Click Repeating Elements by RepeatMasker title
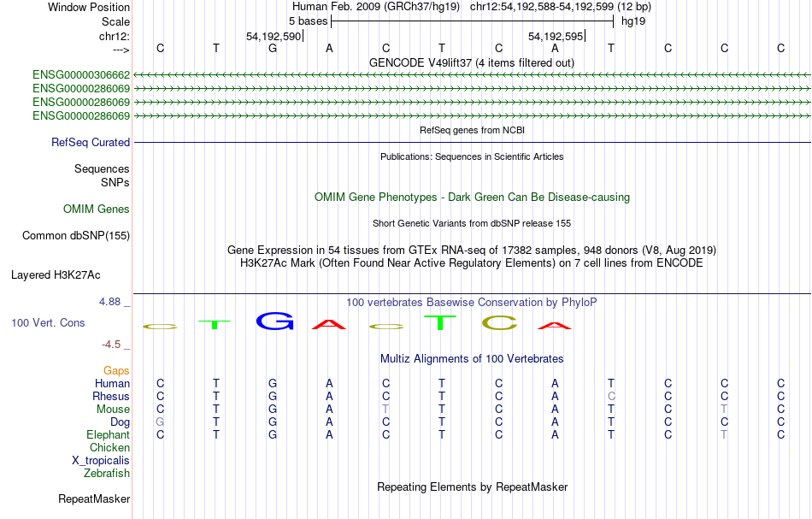The width and height of the screenshot is (812, 519). click(x=473, y=487)
